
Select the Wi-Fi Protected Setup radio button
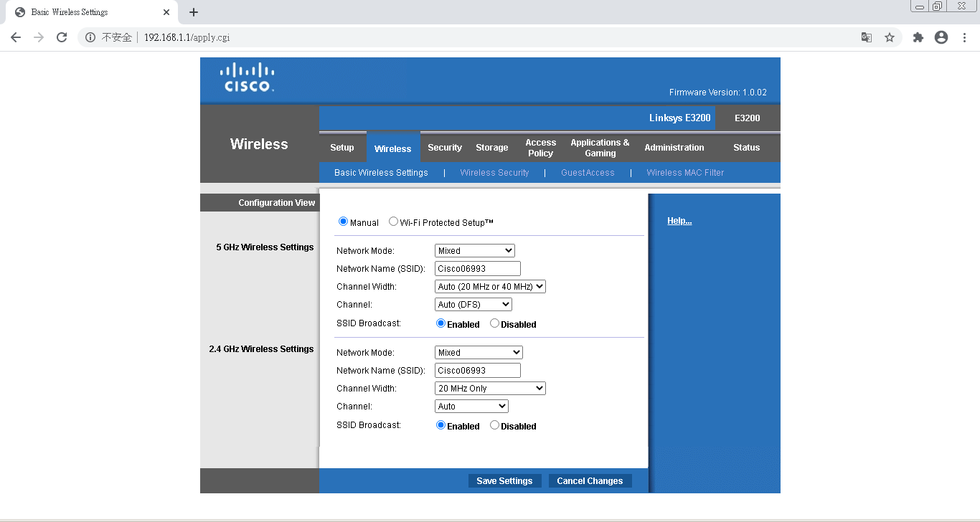pyautogui.click(x=393, y=222)
